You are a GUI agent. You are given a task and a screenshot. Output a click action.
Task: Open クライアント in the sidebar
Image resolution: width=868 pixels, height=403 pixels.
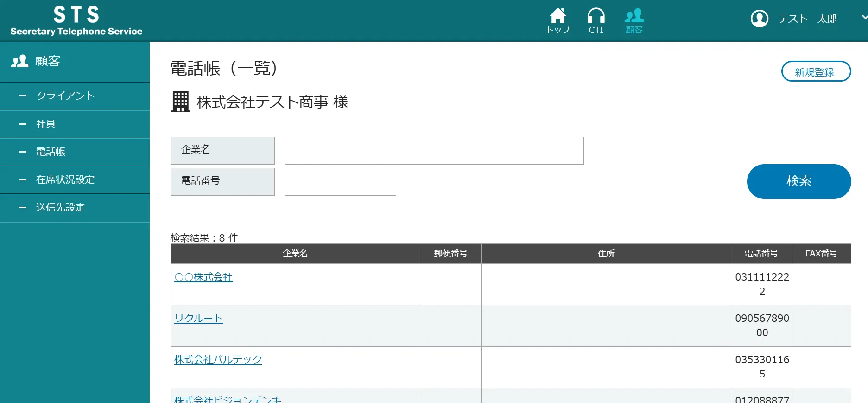point(65,96)
